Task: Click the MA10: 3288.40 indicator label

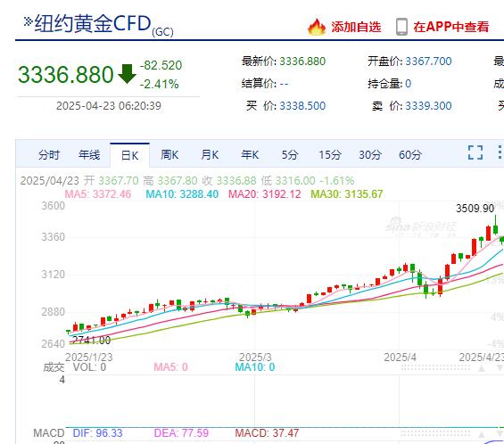Action: click(182, 194)
